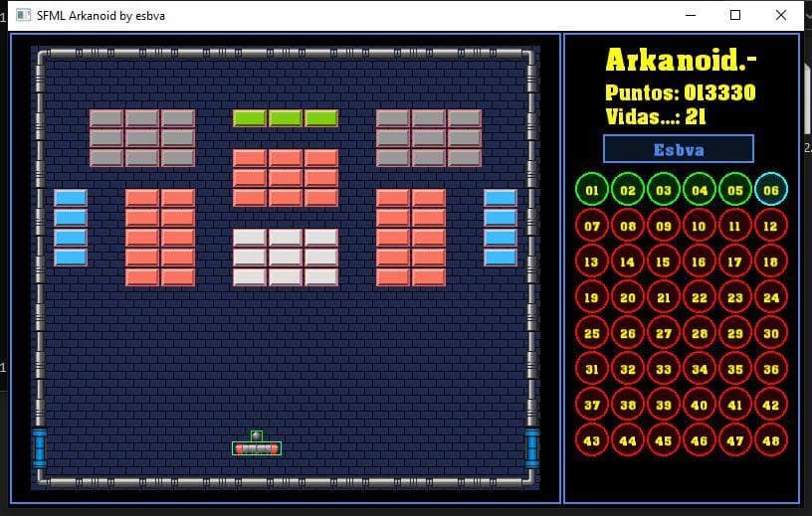Choose level 38 circle

[x=628, y=405]
